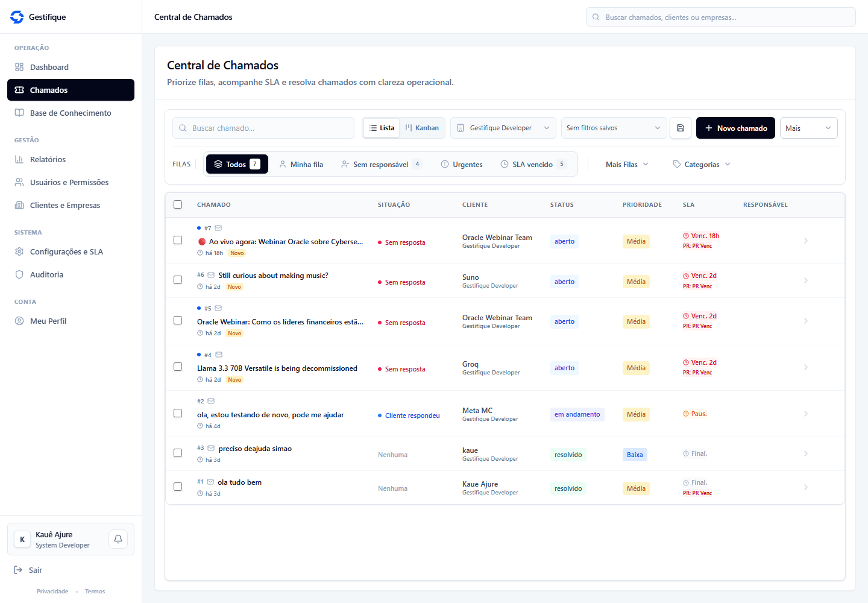Click the Usuários e Permissões people icon

(x=19, y=182)
